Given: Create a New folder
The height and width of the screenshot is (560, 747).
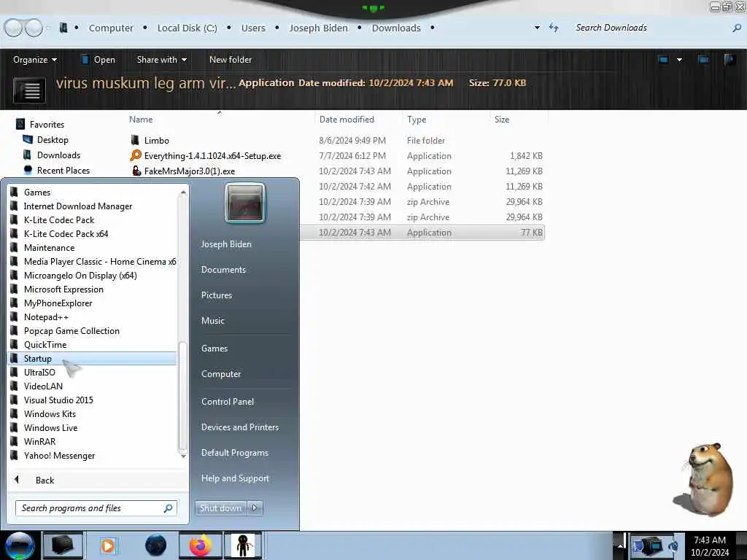Looking at the screenshot, I should coord(231,60).
